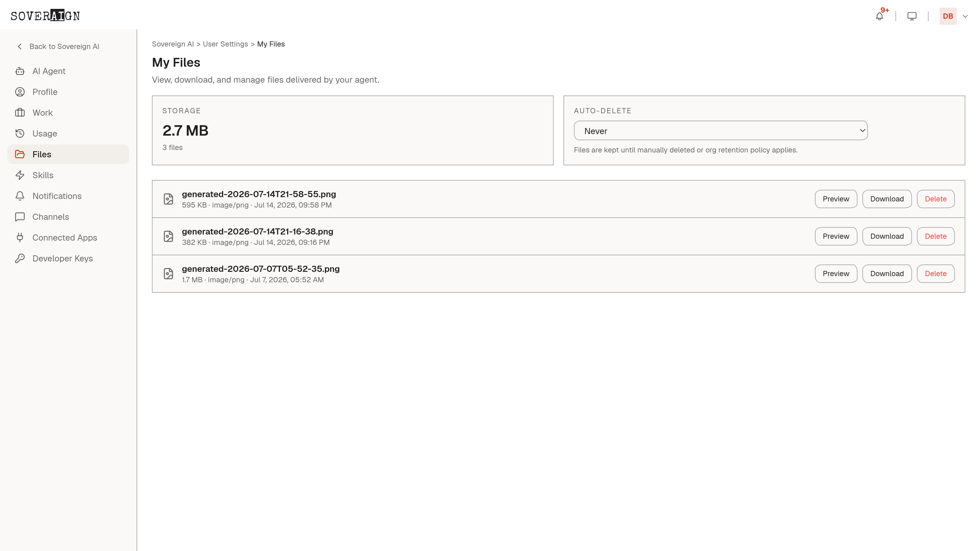
Task: Go to AI Agent settings
Action: click(68, 71)
